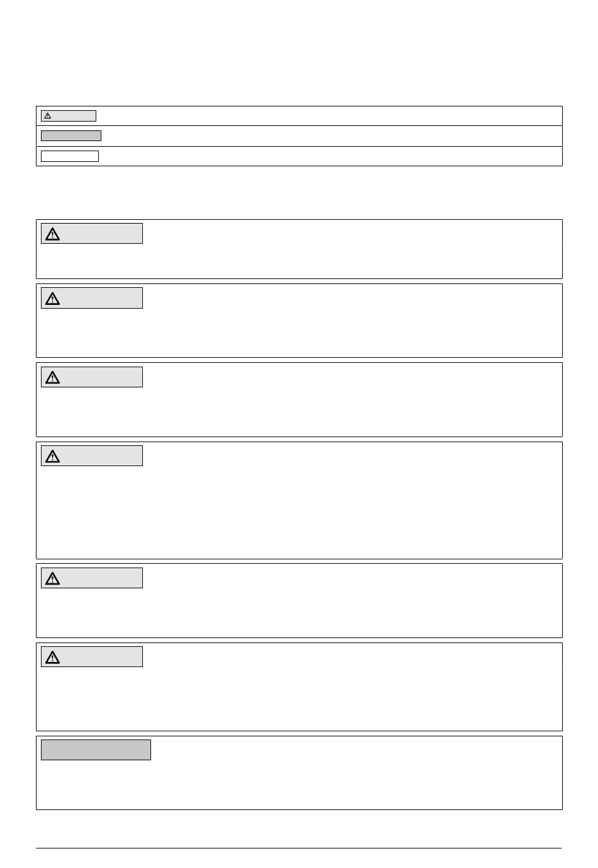Select the empty white label in the legend's last row
The width and height of the screenshot is (598, 868).
70,156
